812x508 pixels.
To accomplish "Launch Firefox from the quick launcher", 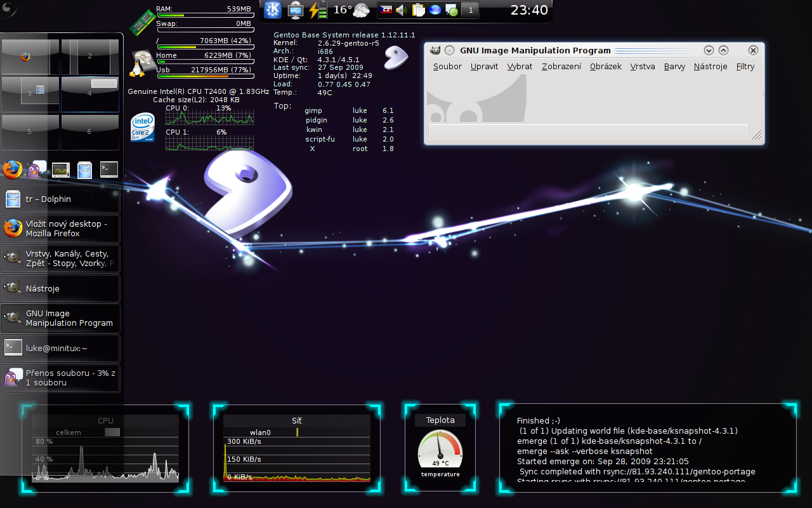I will tap(12, 170).
